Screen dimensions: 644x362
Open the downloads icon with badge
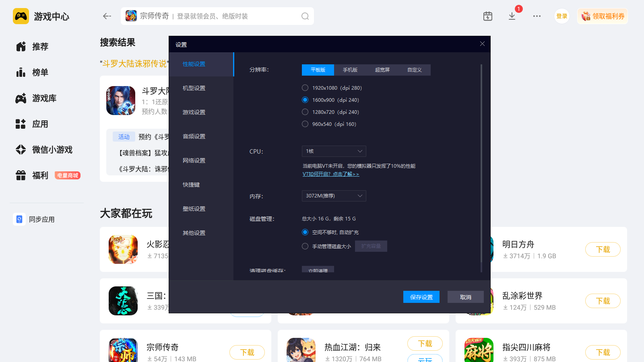click(512, 16)
